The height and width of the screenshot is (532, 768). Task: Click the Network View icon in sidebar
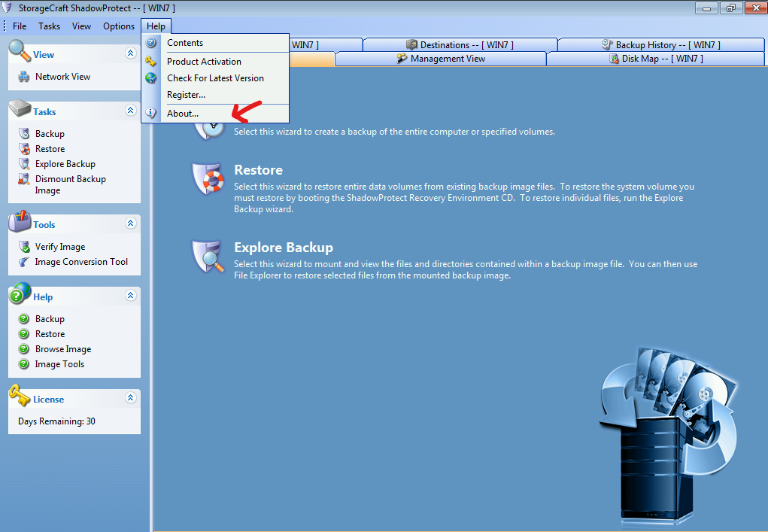[24, 77]
